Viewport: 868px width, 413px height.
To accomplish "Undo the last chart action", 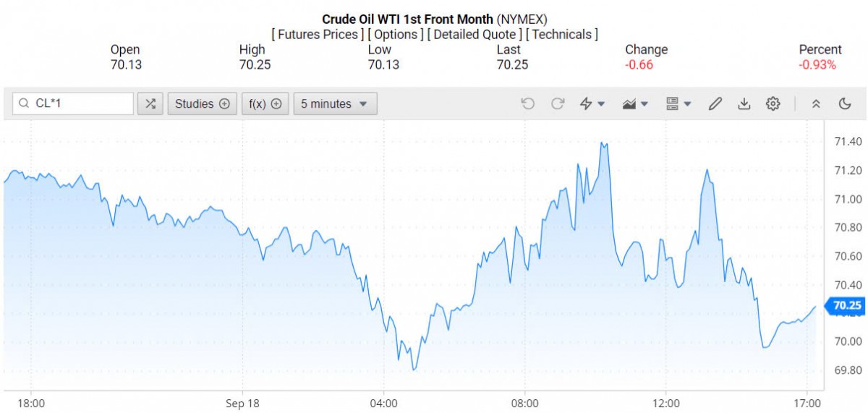I will point(528,103).
